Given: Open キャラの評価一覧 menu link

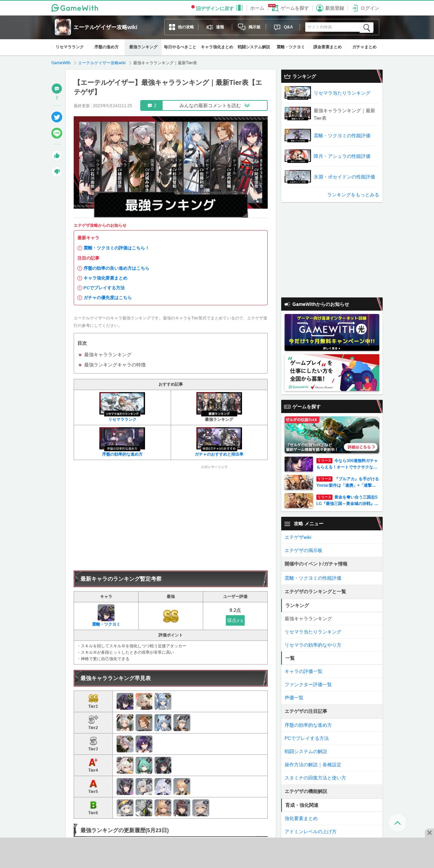Looking at the screenshot, I should (x=303, y=671).
